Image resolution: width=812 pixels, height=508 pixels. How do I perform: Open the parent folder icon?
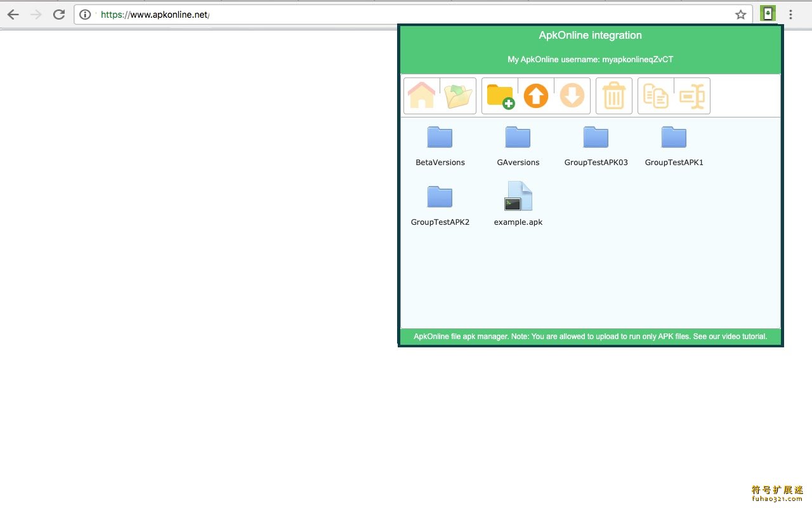point(458,96)
